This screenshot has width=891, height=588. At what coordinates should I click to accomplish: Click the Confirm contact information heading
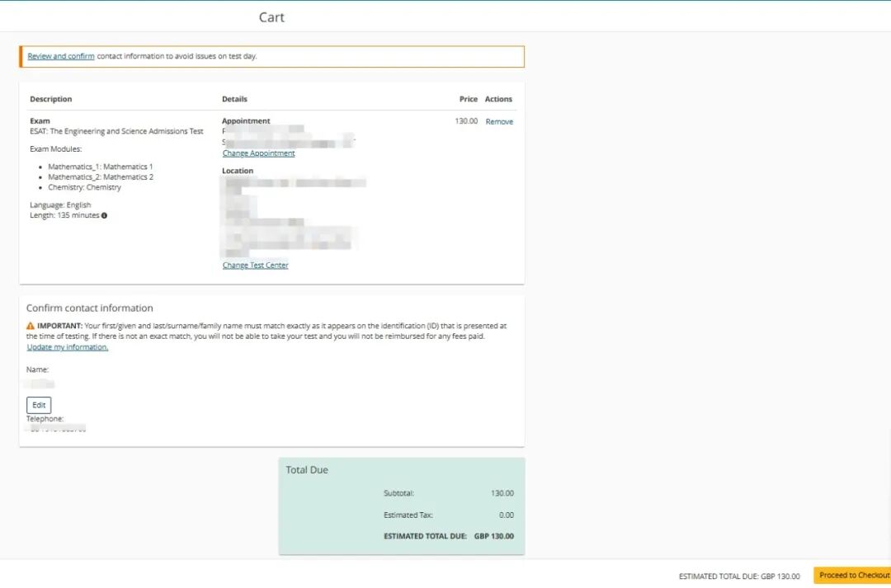89,308
